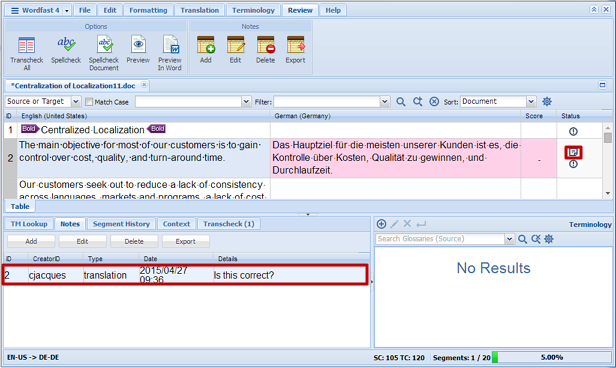Image resolution: width=616 pixels, height=368 pixels.
Task: Add a new term with the Terminology plus icon
Action: pyautogui.click(x=381, y=224)
